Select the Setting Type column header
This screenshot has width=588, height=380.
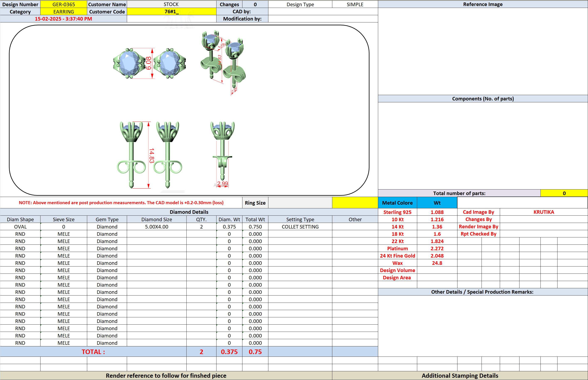click(300, 219)
